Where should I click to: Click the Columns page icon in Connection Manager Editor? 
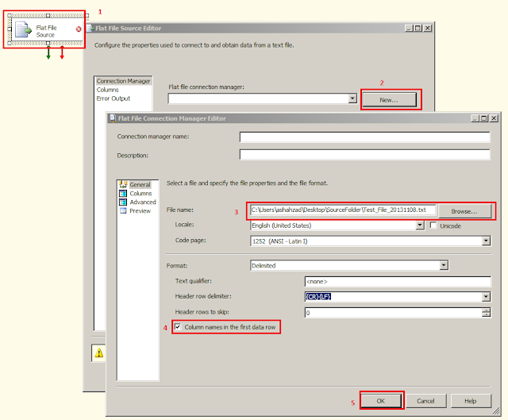click(x=123, y=194)
